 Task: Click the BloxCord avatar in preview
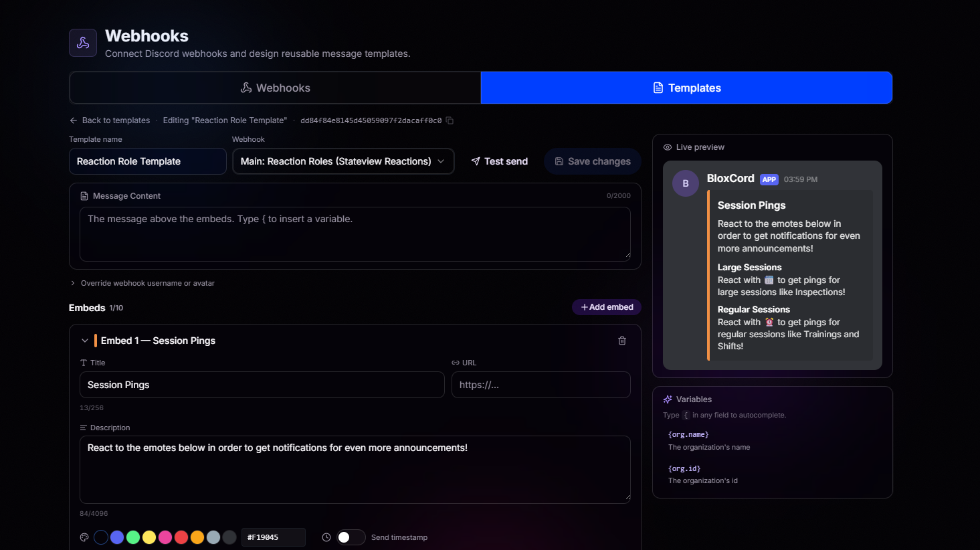click(686, 183)
